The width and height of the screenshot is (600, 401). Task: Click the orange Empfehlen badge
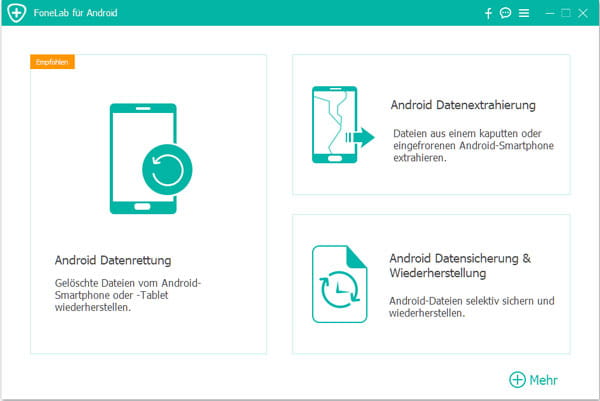point(53,62)
